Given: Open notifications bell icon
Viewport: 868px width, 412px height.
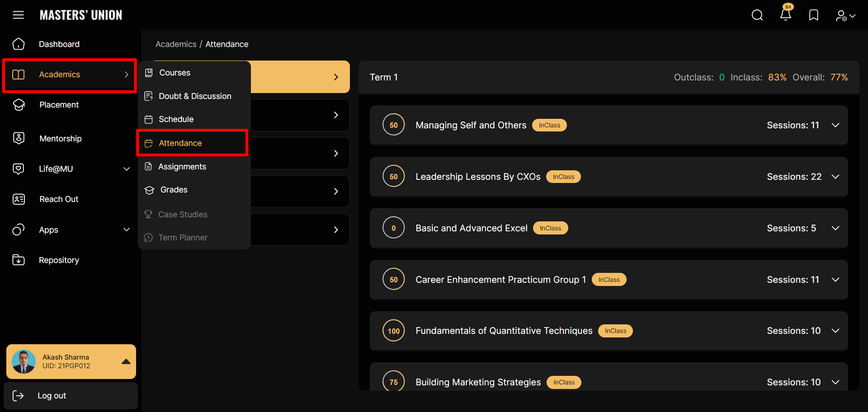Looking at the screenshot, I should coord(786,15).
